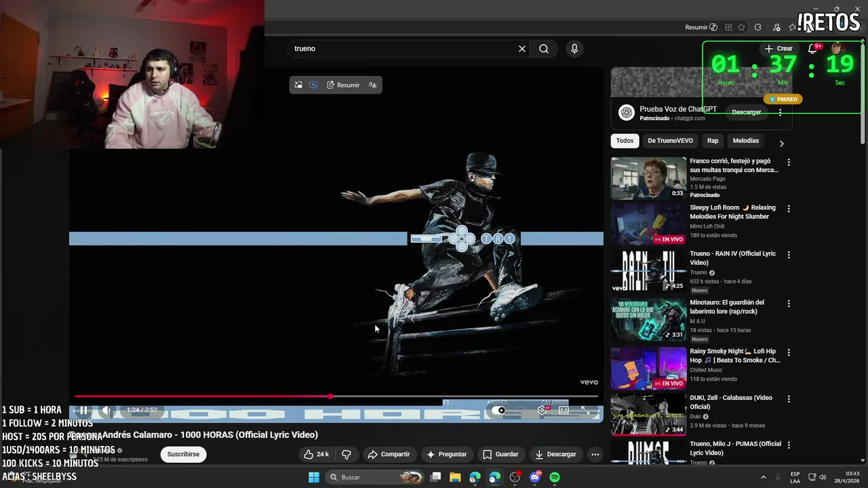868x488 pixels.
Task: Click the Suscribirse button
Action: click(x=183, y=454)
